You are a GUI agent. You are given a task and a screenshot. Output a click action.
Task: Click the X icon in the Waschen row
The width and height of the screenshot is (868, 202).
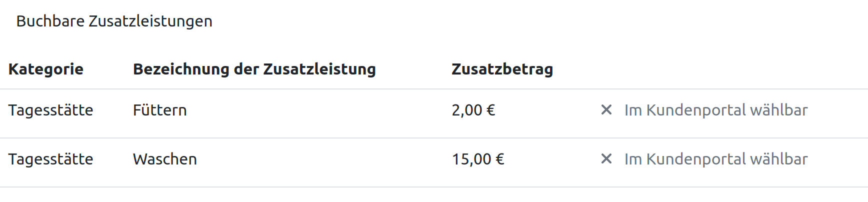606,159
